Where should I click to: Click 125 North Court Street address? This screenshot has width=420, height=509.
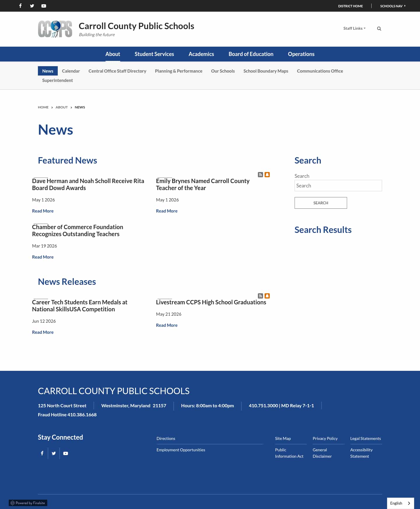click(62, 406)
